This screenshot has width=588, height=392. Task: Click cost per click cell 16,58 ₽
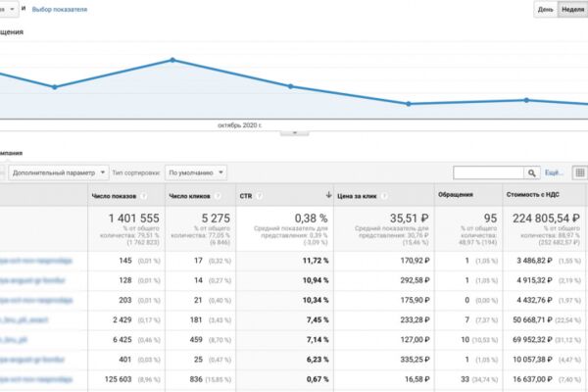417,379
